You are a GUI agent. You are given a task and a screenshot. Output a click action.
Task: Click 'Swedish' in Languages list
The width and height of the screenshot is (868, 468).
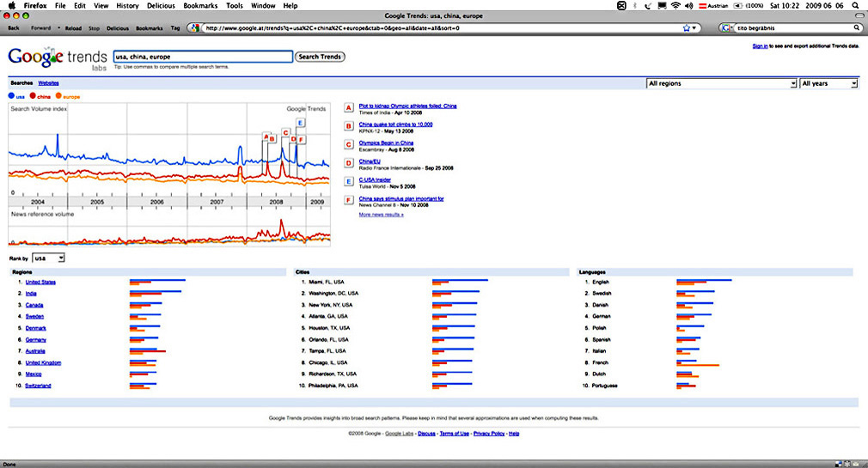(602, 294)
